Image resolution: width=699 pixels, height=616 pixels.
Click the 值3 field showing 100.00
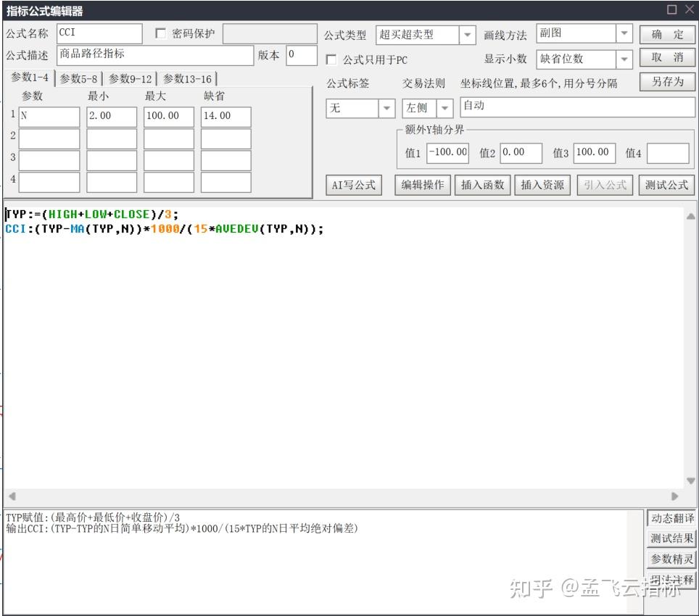point(595,153)
